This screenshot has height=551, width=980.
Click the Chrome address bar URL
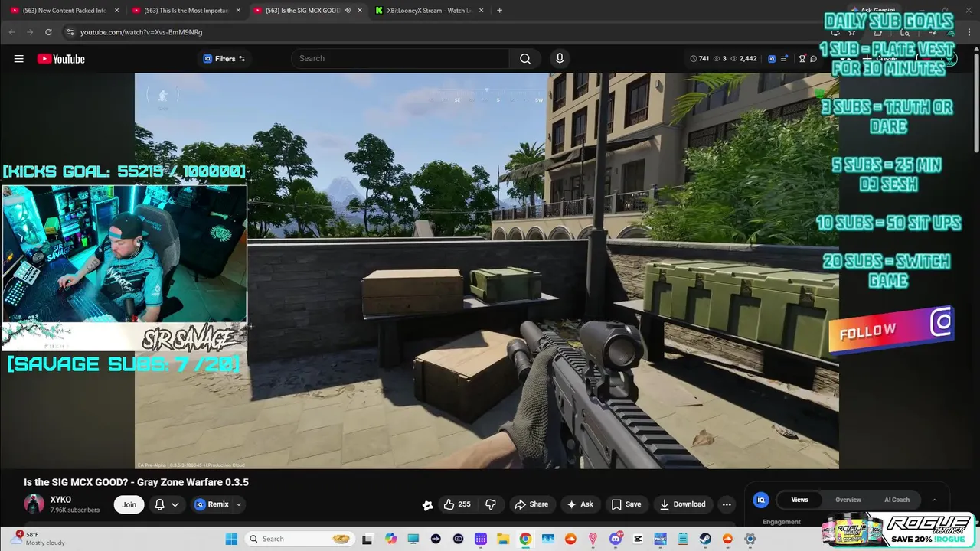142,32
